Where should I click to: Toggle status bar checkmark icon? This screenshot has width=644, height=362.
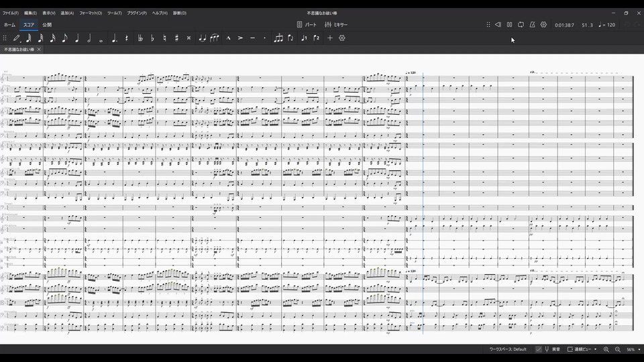point(539,349)
